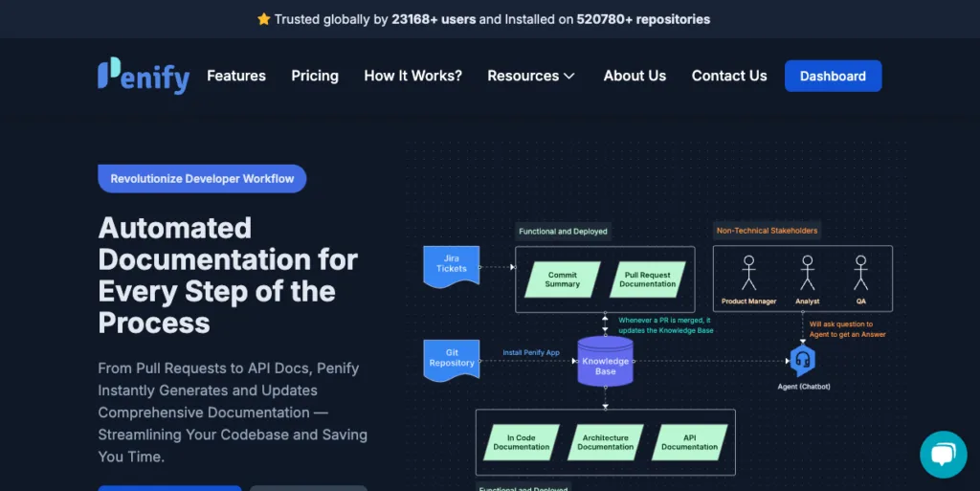The image size is (980, 491).
Task: Click the Dashboard button
Action: 834,76
